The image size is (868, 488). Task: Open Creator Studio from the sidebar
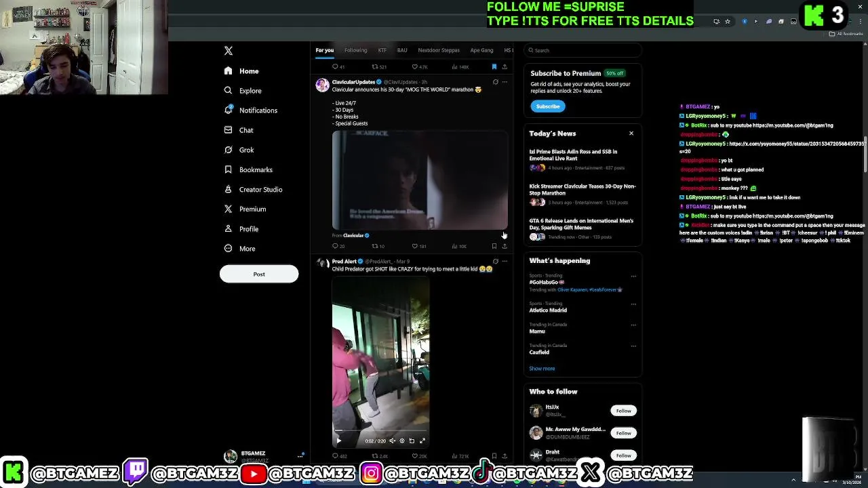pyautogui.click(x=253, y=189)
